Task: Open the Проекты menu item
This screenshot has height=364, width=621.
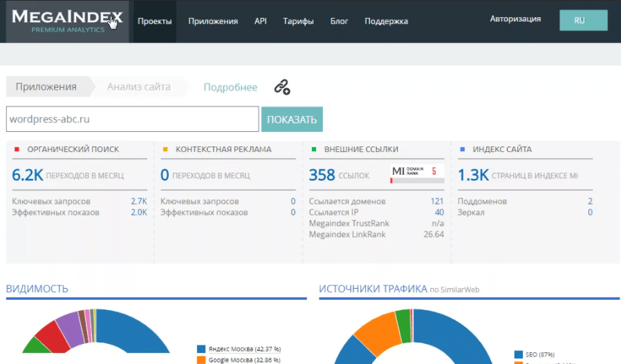Action: click(x=154, y=21)
